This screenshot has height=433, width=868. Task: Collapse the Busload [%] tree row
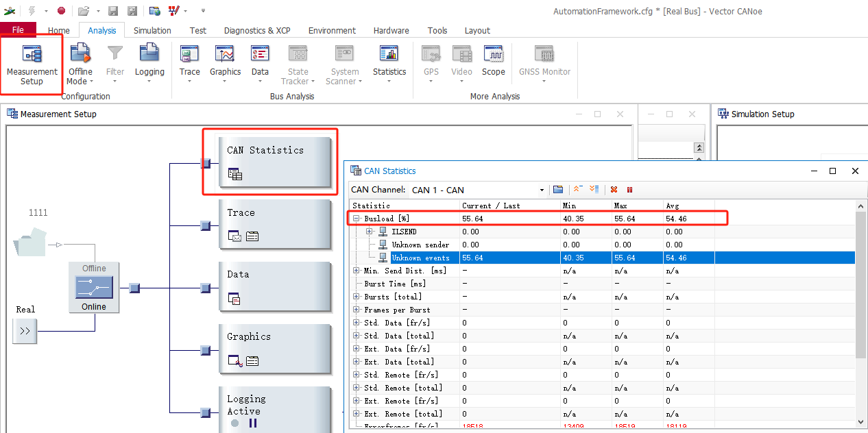[x=356, y=219]
